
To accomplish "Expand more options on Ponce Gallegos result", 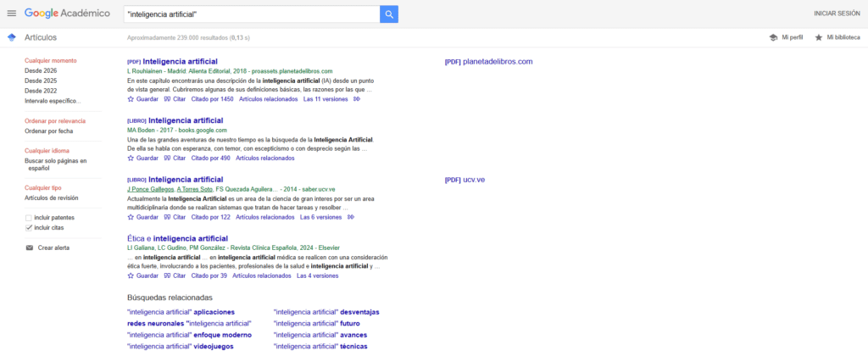I will click(351, 217).
